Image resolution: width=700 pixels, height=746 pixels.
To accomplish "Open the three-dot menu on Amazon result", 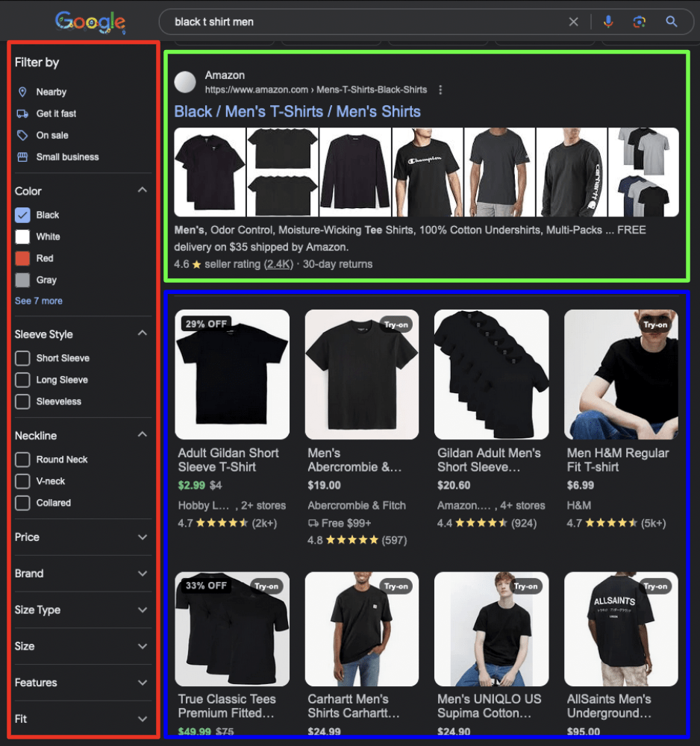I will [x=440, y=89].
